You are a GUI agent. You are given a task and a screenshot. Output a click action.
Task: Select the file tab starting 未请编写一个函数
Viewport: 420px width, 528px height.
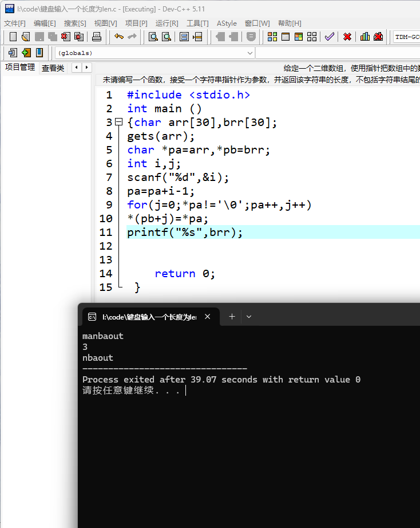(261, 80)
